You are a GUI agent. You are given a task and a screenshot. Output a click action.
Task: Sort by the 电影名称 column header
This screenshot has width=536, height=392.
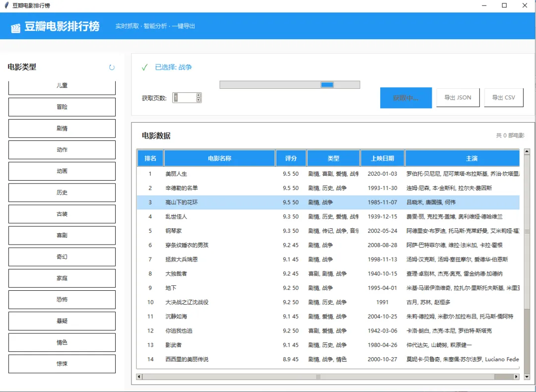click(219, 158)
